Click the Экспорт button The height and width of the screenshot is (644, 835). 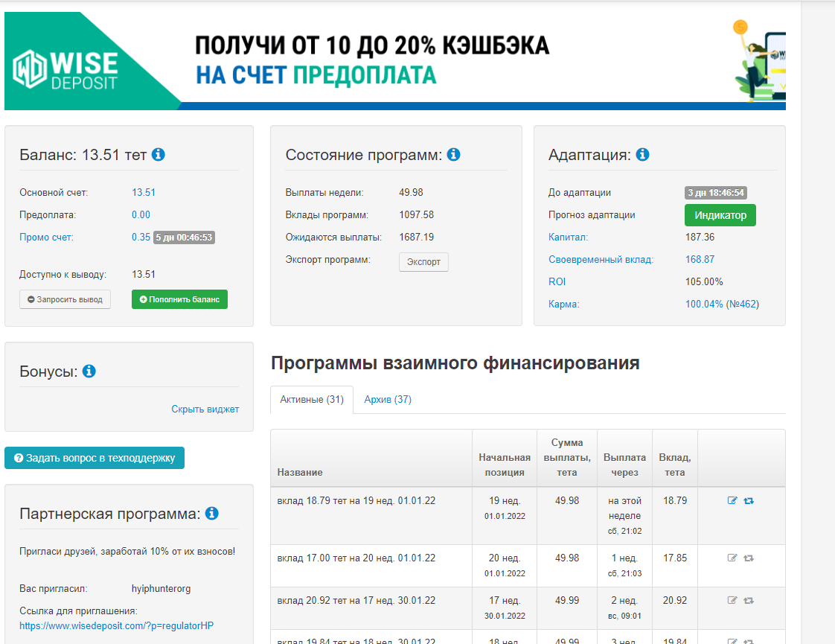[423, 262]
